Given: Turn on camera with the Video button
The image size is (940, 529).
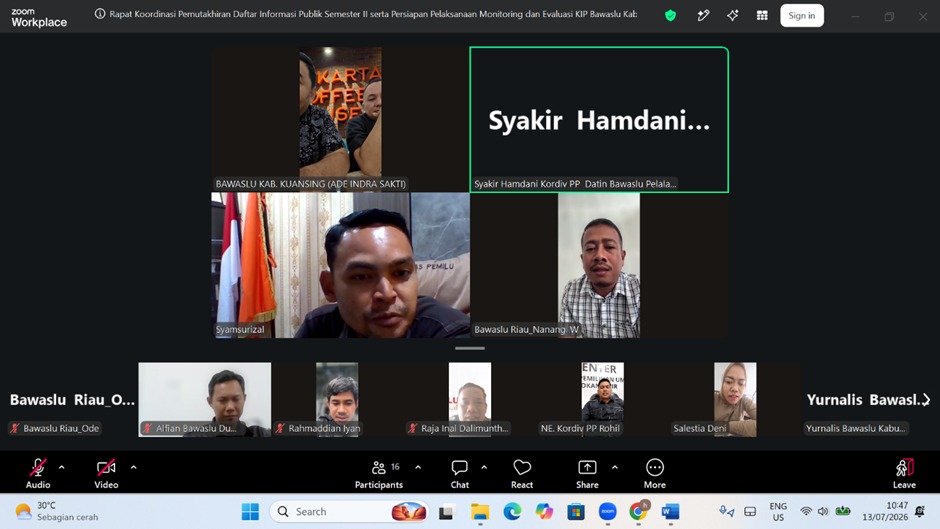Looking at the screenshot, I should [106, 474].
